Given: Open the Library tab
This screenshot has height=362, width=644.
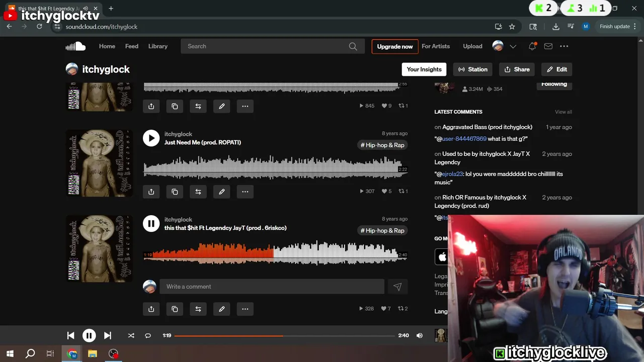Looking at the screenshot, I should [x=158, y=46].
